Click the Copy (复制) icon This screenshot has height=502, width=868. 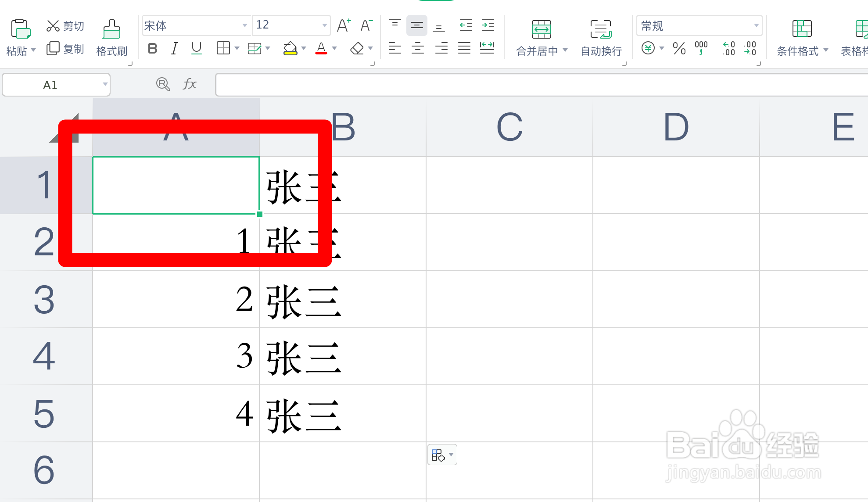point(53,48)
